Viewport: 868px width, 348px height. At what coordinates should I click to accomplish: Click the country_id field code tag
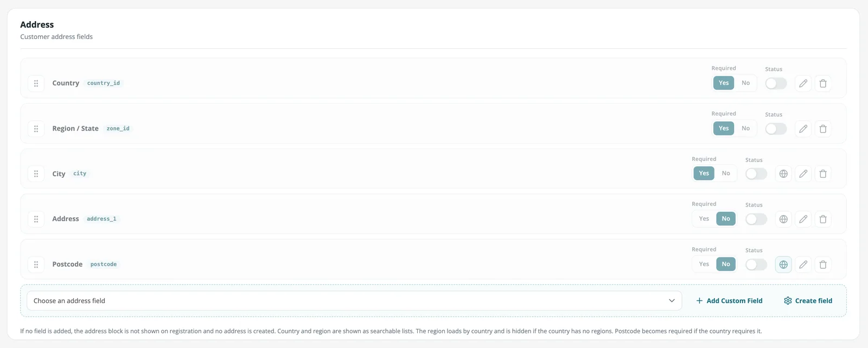(104, 83)
